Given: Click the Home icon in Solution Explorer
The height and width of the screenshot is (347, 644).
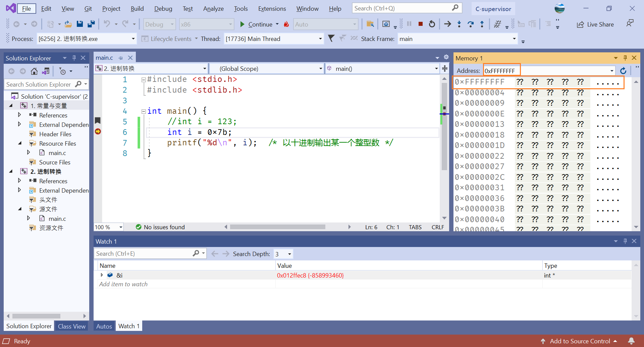Looking at the screenshot, I should point(34,71).
